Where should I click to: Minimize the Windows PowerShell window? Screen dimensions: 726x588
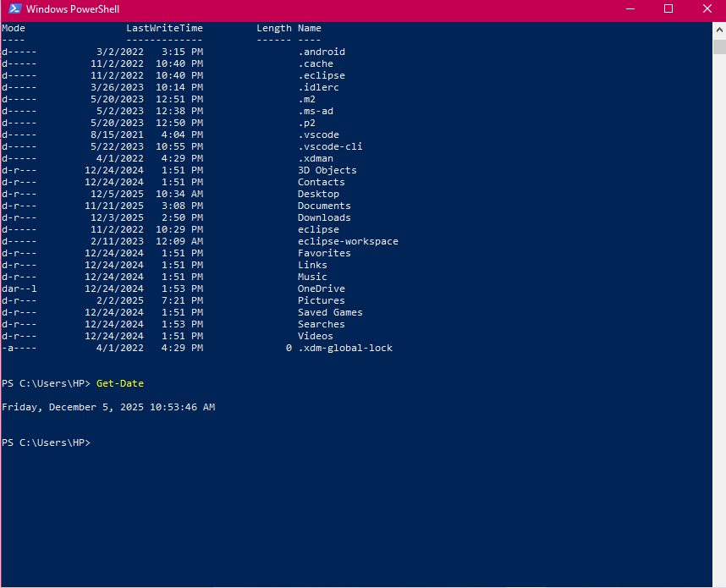coord(629,9)
